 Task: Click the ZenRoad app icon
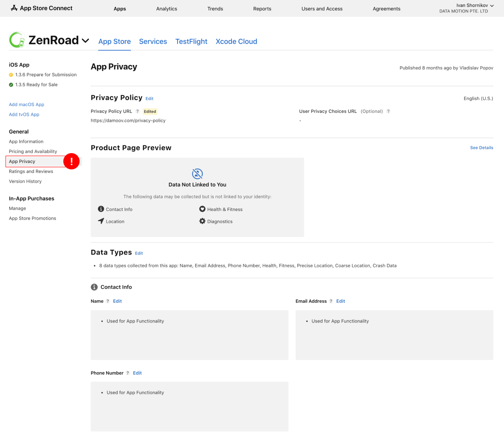coord(17,40)
